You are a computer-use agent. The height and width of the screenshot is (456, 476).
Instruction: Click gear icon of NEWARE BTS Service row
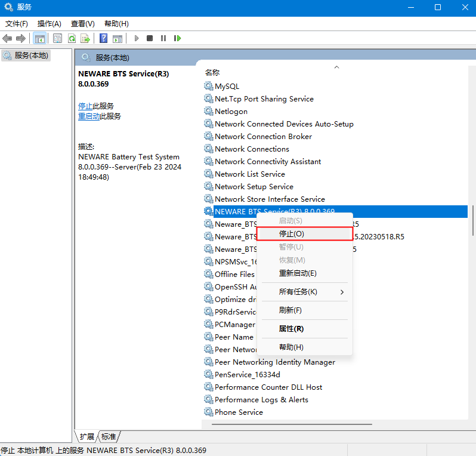(209, 211)
